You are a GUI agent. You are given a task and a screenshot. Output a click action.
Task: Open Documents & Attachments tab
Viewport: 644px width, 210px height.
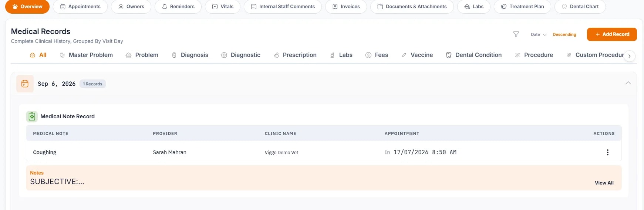pyautogui.click(x=412, y=7)
